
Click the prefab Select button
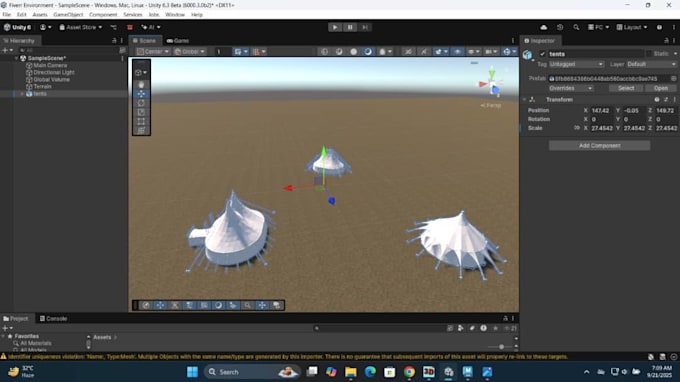click(626, 88)
